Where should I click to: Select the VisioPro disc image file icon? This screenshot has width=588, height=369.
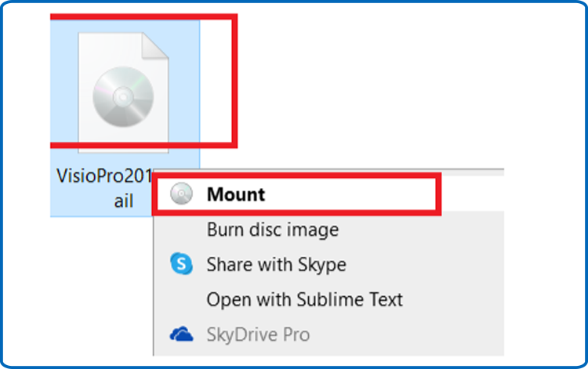123,92
